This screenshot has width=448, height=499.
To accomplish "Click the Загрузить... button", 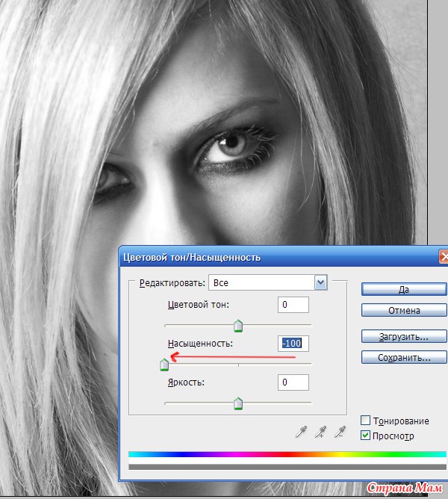I will coord(404,336).
